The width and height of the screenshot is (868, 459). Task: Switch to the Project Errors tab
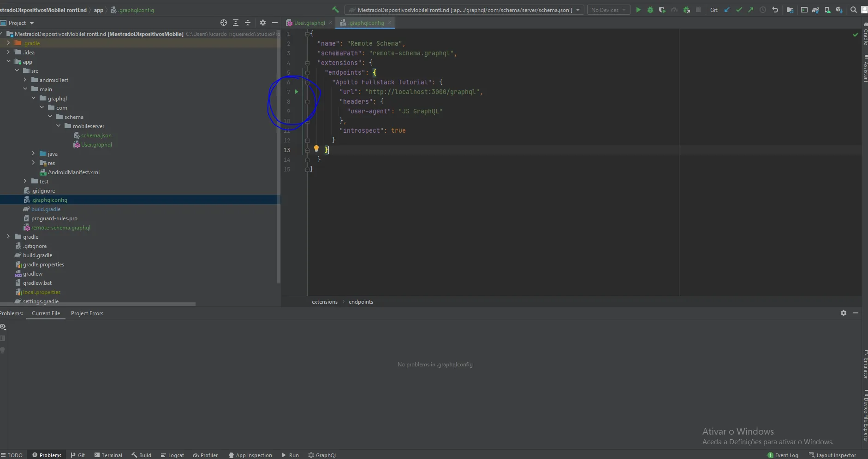tap(87, 313)
